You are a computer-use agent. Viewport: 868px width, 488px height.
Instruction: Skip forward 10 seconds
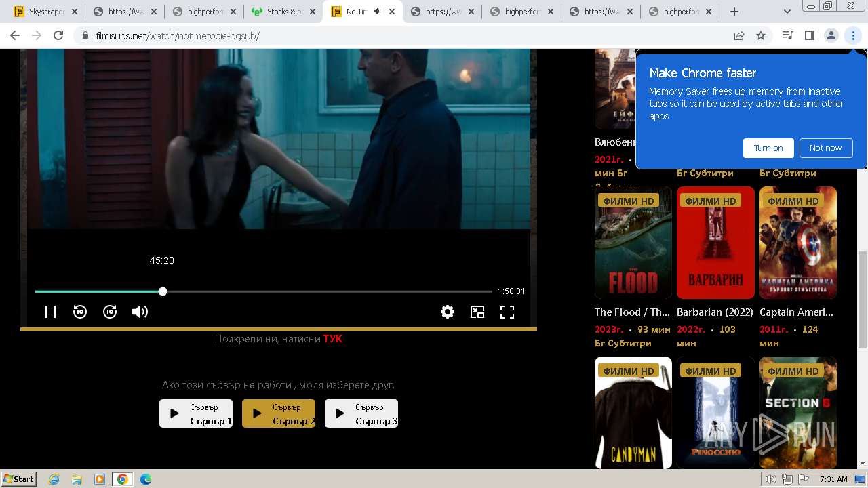pyautogui.click(x=110, y=312)
